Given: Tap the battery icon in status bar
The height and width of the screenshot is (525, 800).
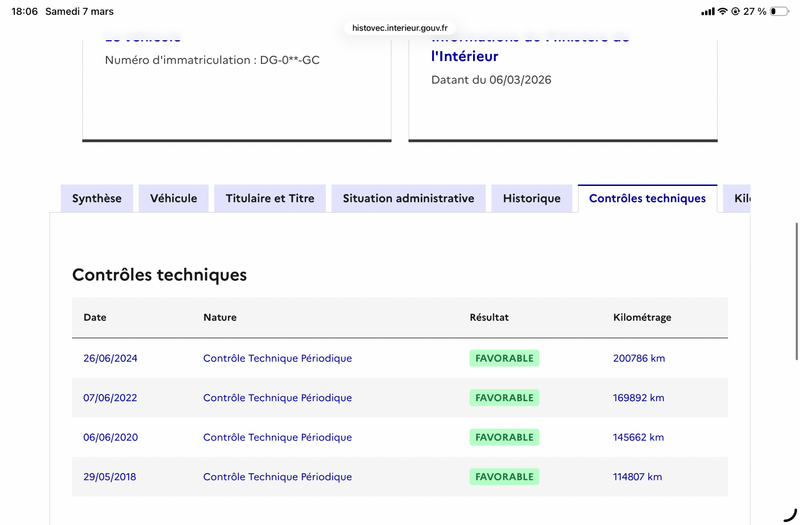Looking at the screenshot, I should pos(779,11).
